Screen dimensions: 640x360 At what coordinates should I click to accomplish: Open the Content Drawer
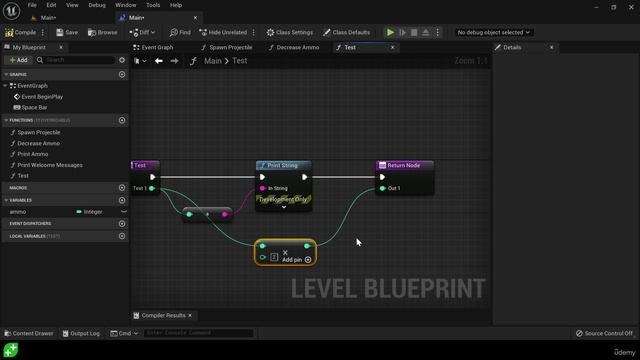pyautogui.click(x=29, y=333)
